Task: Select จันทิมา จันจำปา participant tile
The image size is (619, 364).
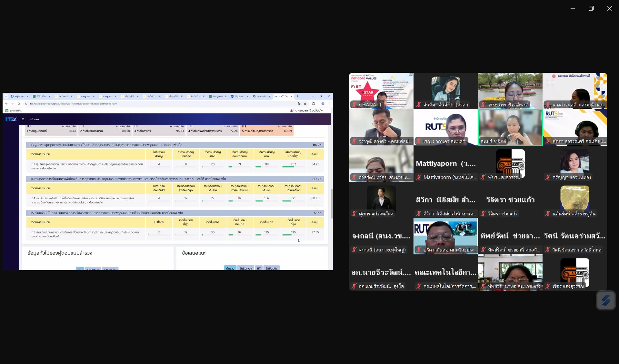Action: [446, 91]
